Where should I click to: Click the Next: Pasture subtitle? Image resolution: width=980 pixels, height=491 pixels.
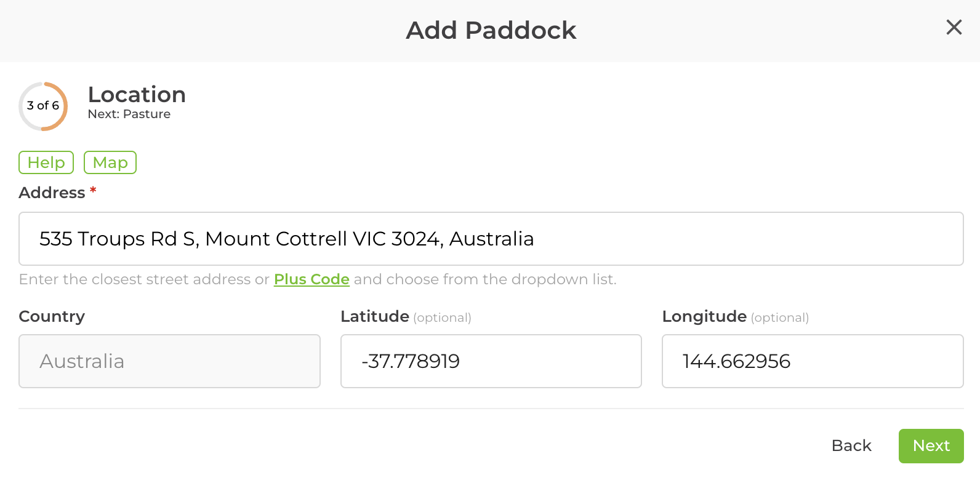[x=129, y=114]
